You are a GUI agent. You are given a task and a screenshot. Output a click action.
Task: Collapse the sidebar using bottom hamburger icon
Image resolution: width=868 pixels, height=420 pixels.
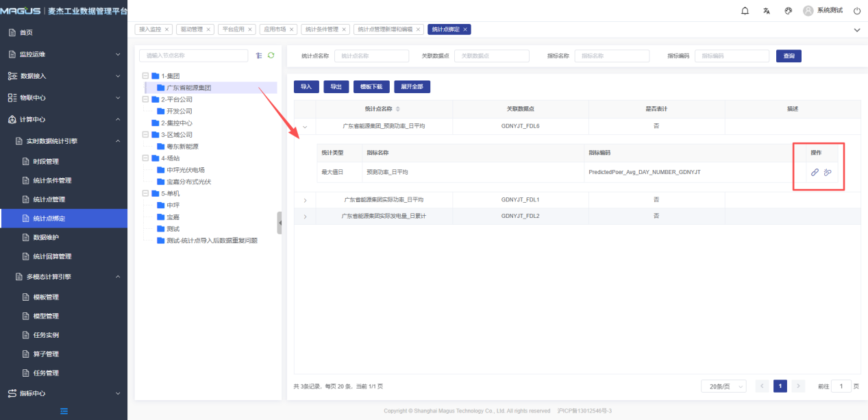tap(64, 411)
